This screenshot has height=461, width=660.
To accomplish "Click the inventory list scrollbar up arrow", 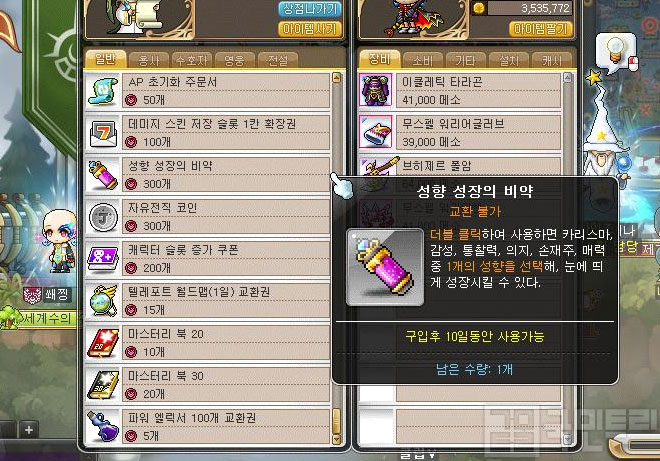I will (x=568, y=78).
